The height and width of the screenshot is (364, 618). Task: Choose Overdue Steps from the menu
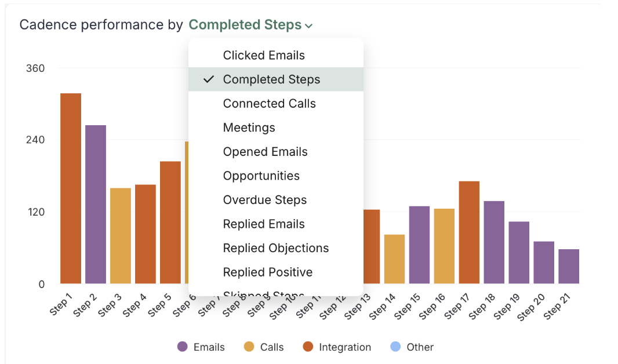coord(264,199)
